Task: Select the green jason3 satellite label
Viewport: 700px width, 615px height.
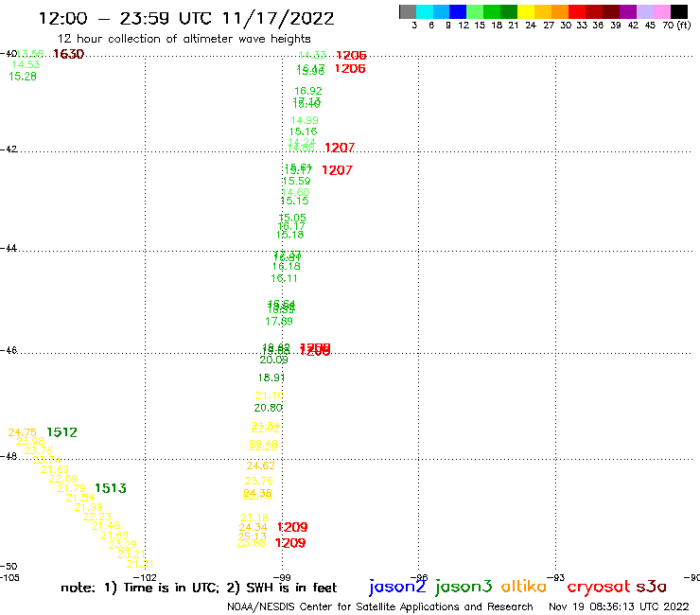Action: pyautogui.click(x=464, y=587)
